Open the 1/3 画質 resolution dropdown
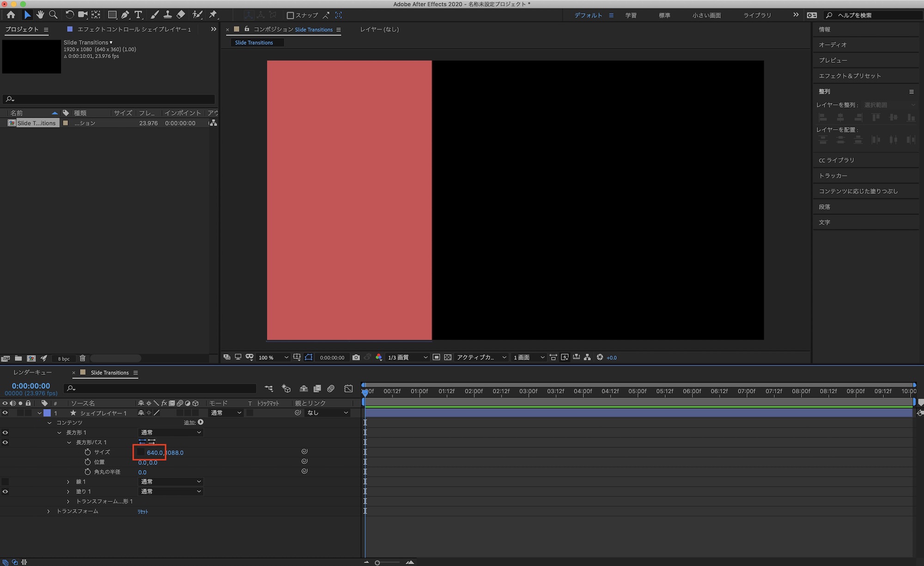 [x=407, y=357]
